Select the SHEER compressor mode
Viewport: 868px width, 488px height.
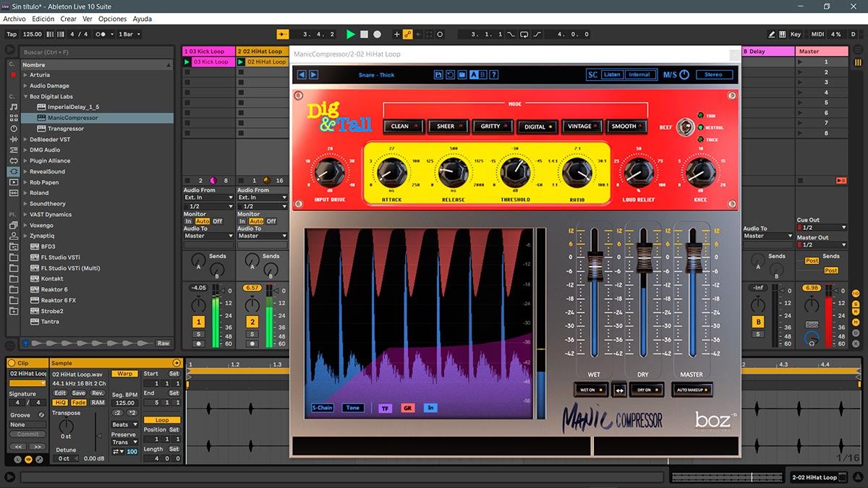(x=448, y=127)
